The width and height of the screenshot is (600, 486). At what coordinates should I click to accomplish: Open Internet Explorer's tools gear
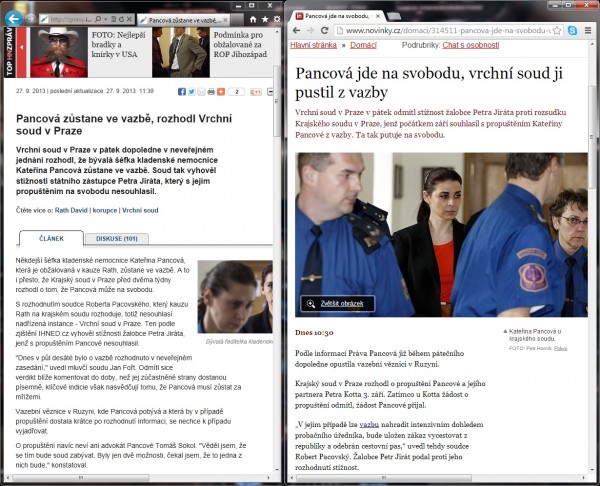coord(277,19)
